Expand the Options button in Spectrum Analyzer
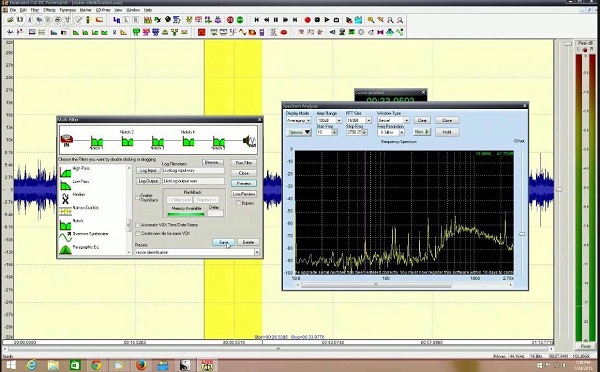The image size is (600, 372). [299, 132]
